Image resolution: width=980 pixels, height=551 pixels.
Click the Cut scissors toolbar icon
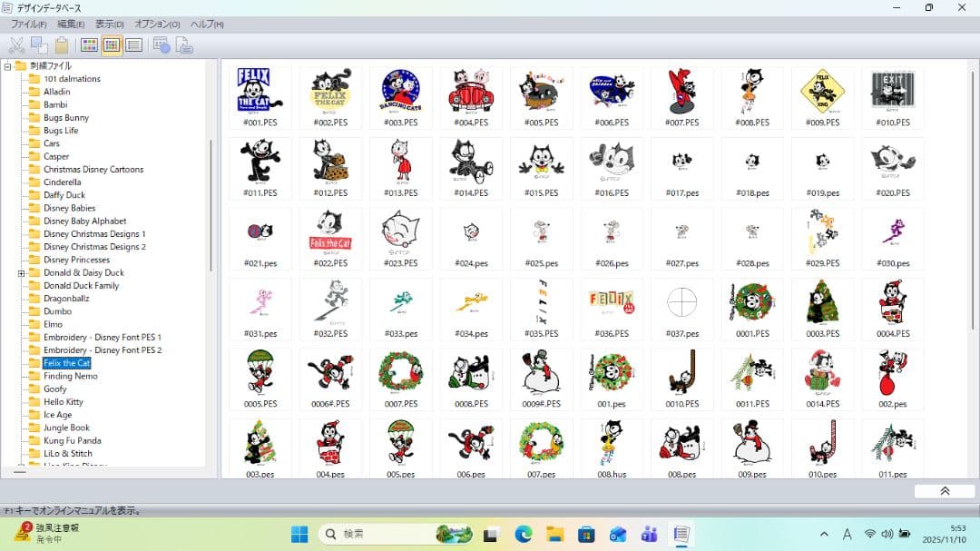point(16,45)
